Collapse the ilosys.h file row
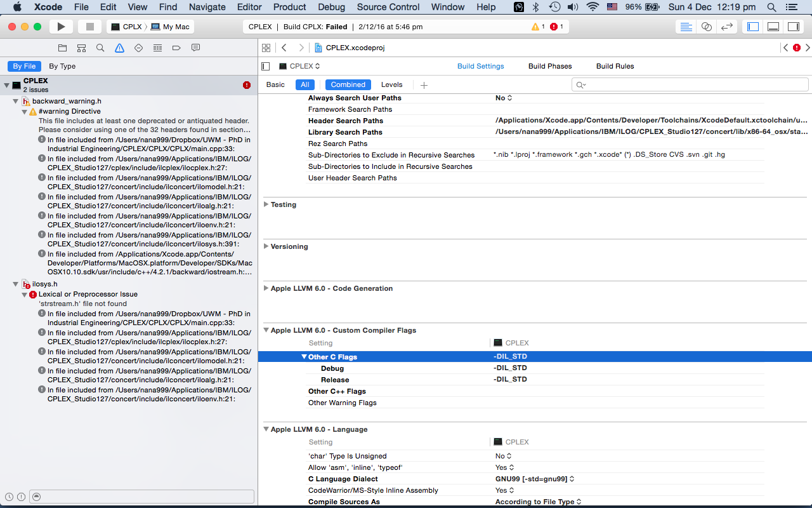This screenshot has height=508, width=812. tap(16, 284)
